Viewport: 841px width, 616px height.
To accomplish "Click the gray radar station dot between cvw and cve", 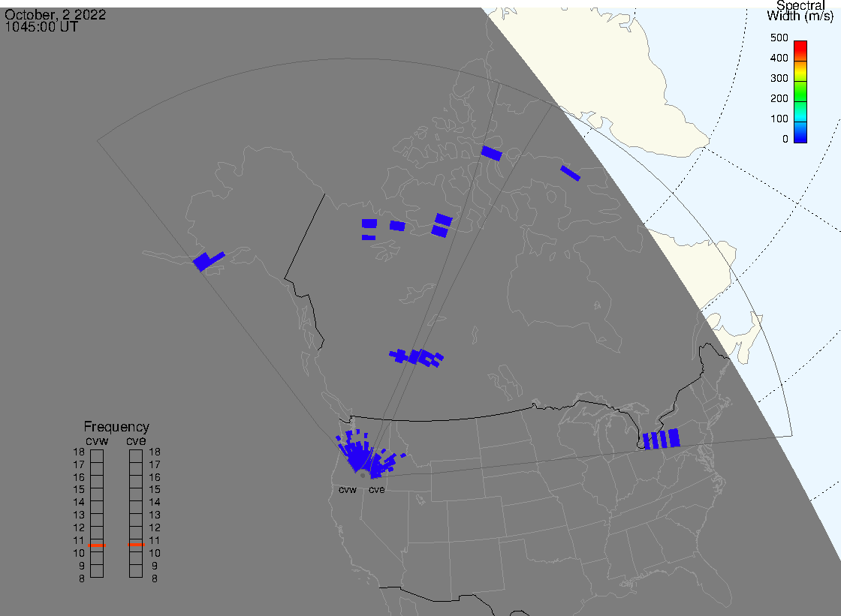I will click(363, 476).
